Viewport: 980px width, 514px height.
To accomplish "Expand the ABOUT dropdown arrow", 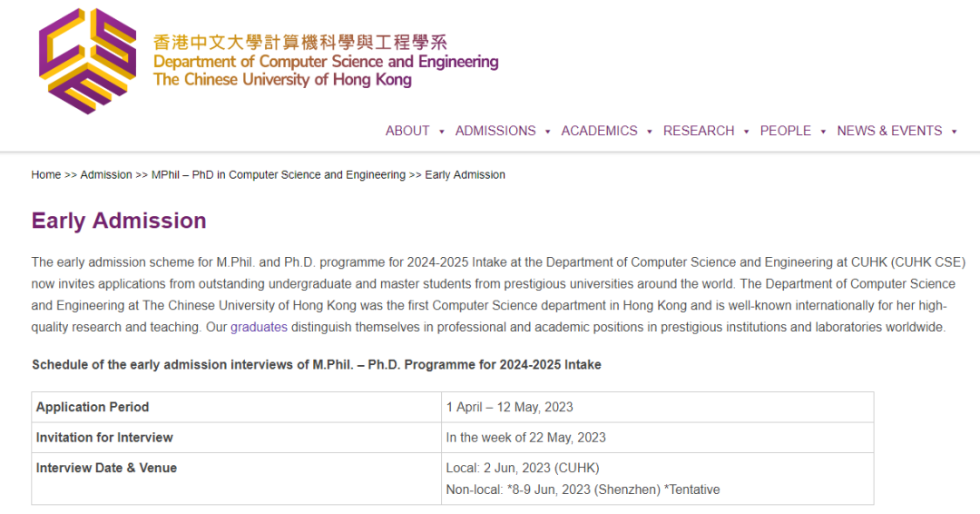I will (x=442, y=132).
